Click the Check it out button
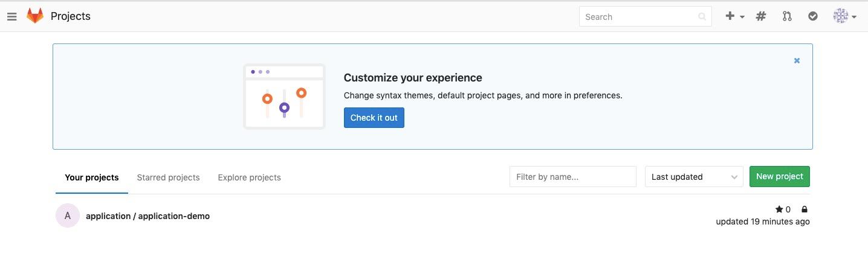The height and width of the screenshot is (277, 868). 374,118
